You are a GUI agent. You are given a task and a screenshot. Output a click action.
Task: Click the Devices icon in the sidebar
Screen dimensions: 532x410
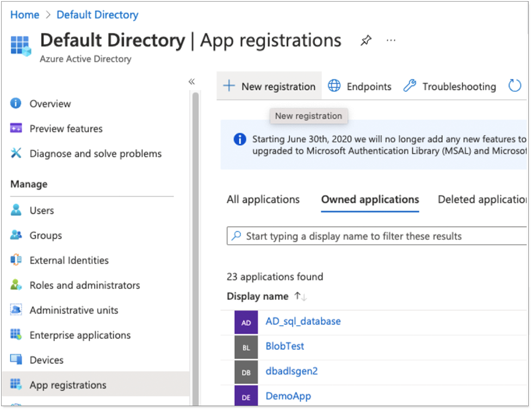tap(15, 360)
